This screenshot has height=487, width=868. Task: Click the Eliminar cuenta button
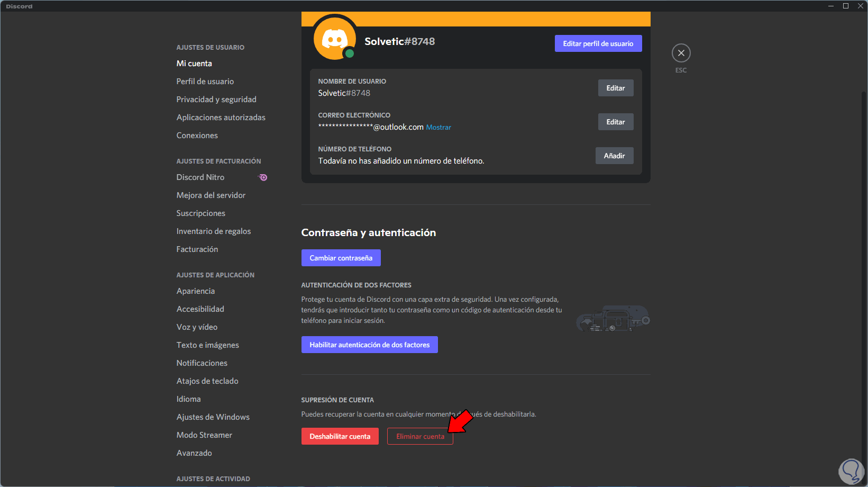pyautogui.click(x=420, y=436)
